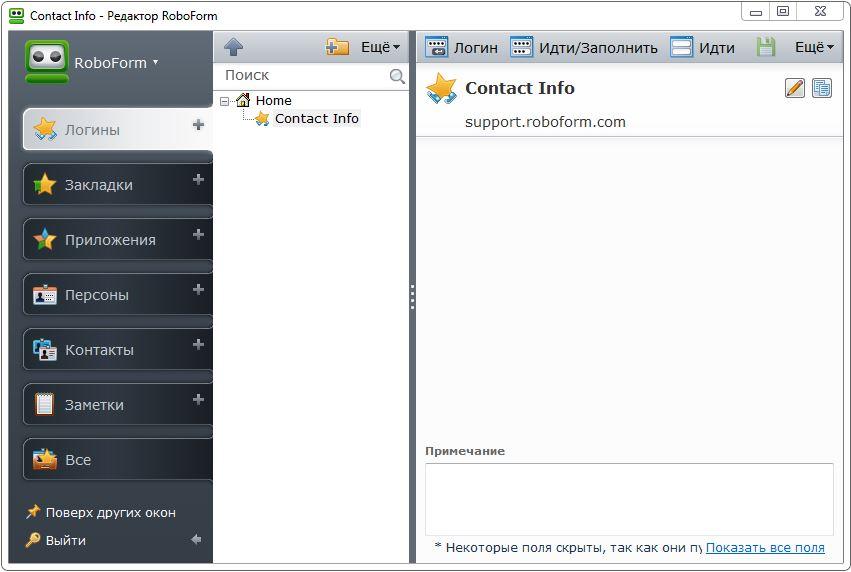Screen dimensions: 851x572
Task: Close the RoboForm editor window
Action: point(821,11)
